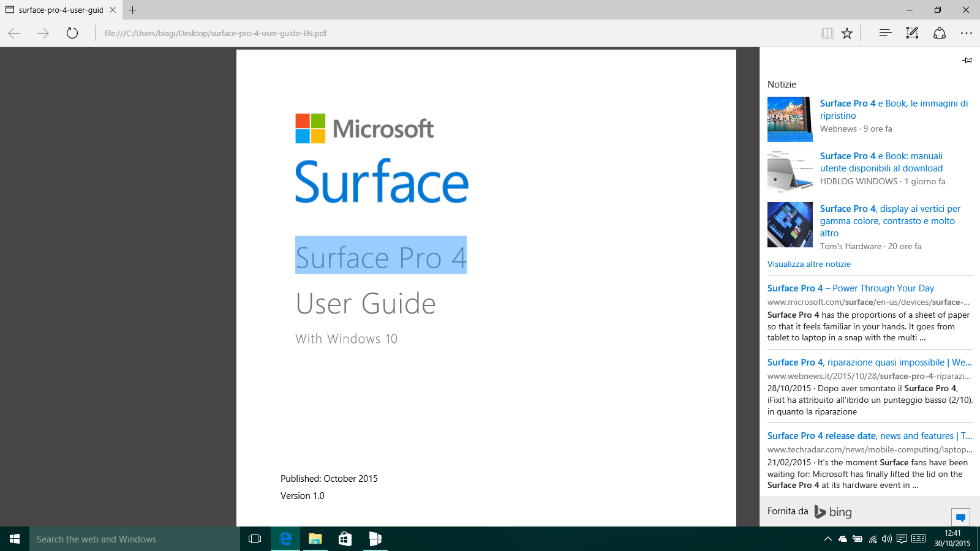Click the Search the web and Windows box
The image size is (980, 551).
pos(135,539)
